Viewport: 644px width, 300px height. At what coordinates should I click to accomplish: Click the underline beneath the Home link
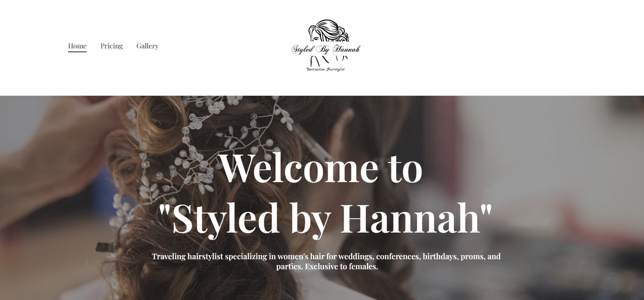tap(77, 51)
